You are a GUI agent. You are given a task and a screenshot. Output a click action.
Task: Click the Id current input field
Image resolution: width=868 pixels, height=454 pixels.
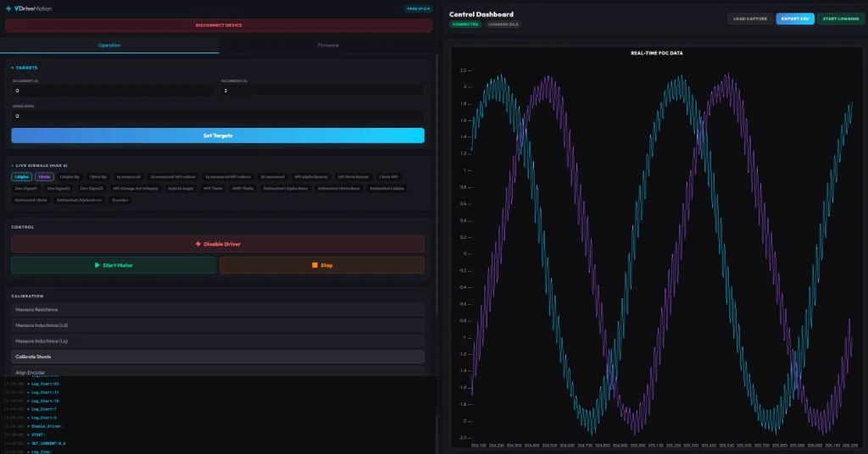[114, 91]
